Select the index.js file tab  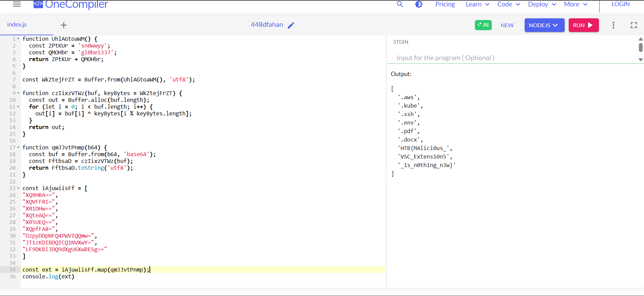[17, 24]
